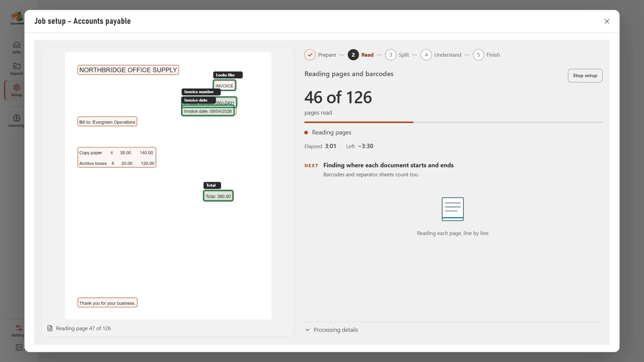Screen dimensions: 644x362
Task: Close the Job setup dialog
Action: [x=607, y=21]
